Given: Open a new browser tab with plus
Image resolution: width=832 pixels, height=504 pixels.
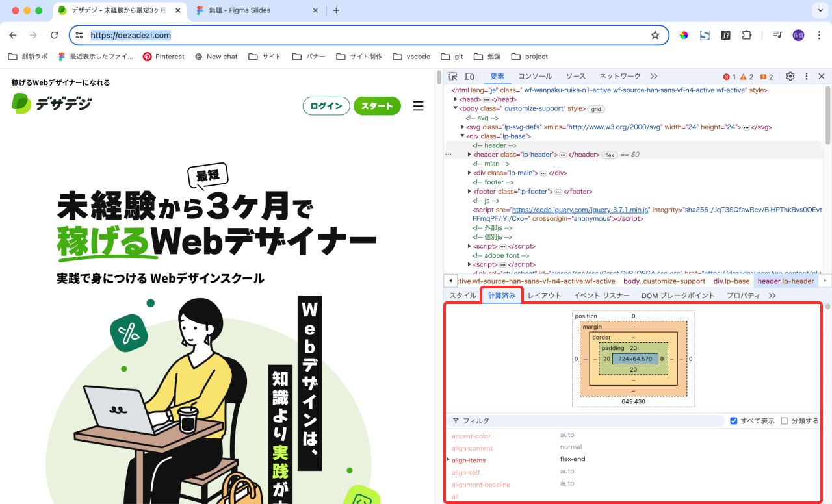Looking at the screenshot, I should 336,10.
